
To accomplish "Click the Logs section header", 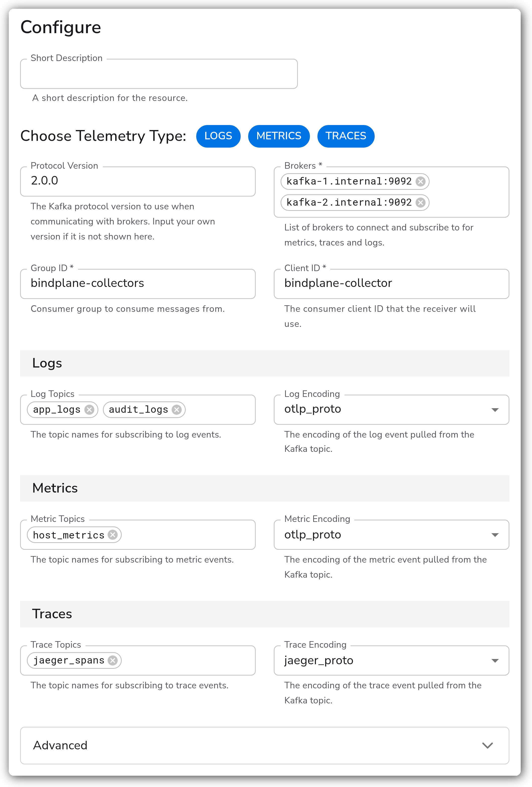I will click(265, 363).
